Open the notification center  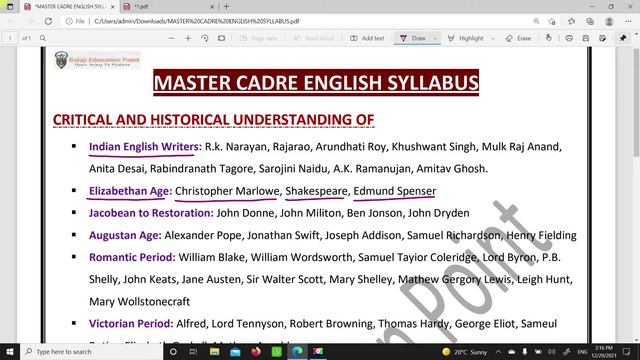[627, 351]
